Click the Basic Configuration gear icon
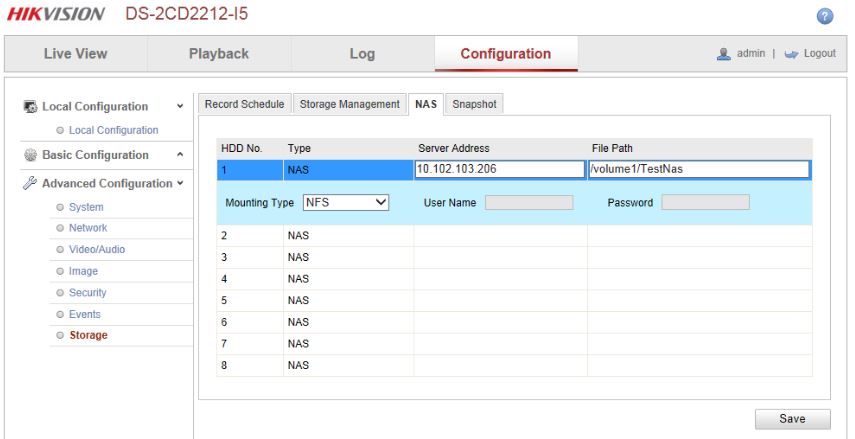The width and height of the screenshot is (855, 439). pyautogui.click(x=30, y=155)
